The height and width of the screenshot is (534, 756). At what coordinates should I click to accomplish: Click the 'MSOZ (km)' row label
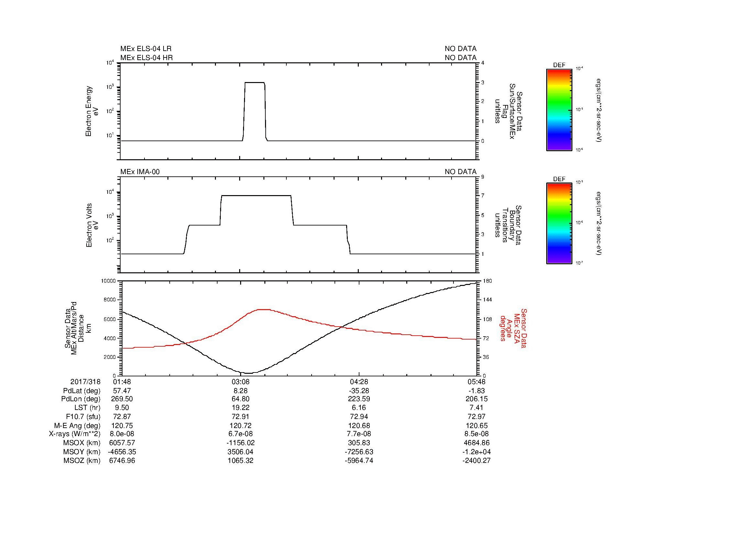82,461
